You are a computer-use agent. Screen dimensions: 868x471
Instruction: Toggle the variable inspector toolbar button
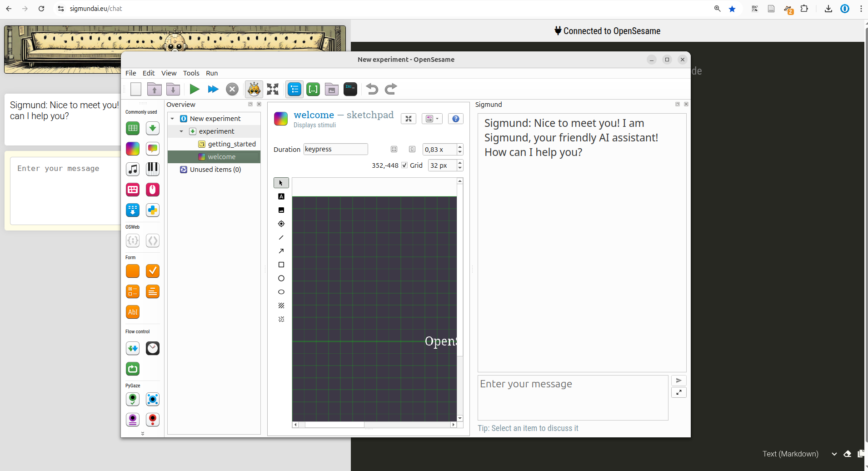pos(313,89)
